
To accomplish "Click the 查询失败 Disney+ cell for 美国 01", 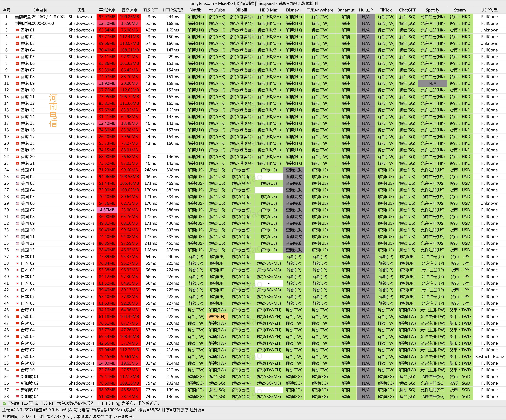I will (x=294, y=170).
